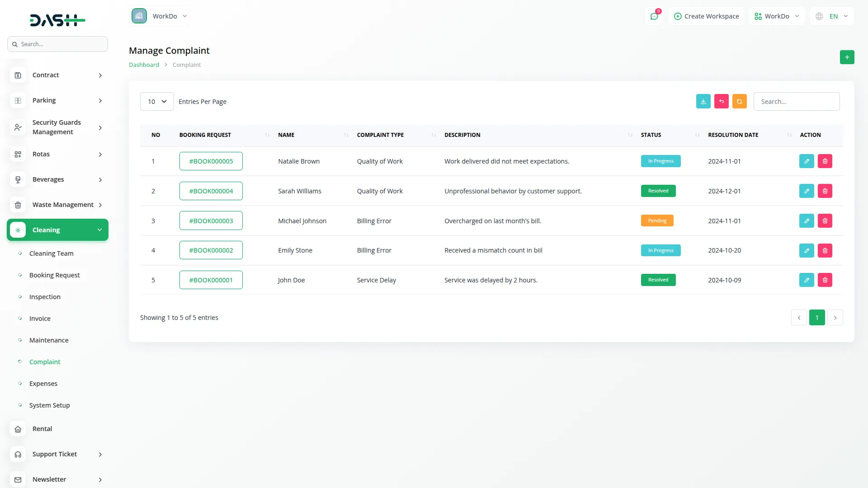868x488 pixels.
Task: Edit Natalie Brown's complaint row
Action: (806, 161)
